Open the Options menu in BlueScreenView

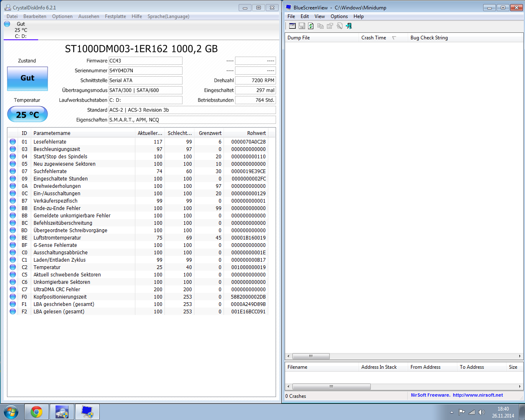click(339, 16)
